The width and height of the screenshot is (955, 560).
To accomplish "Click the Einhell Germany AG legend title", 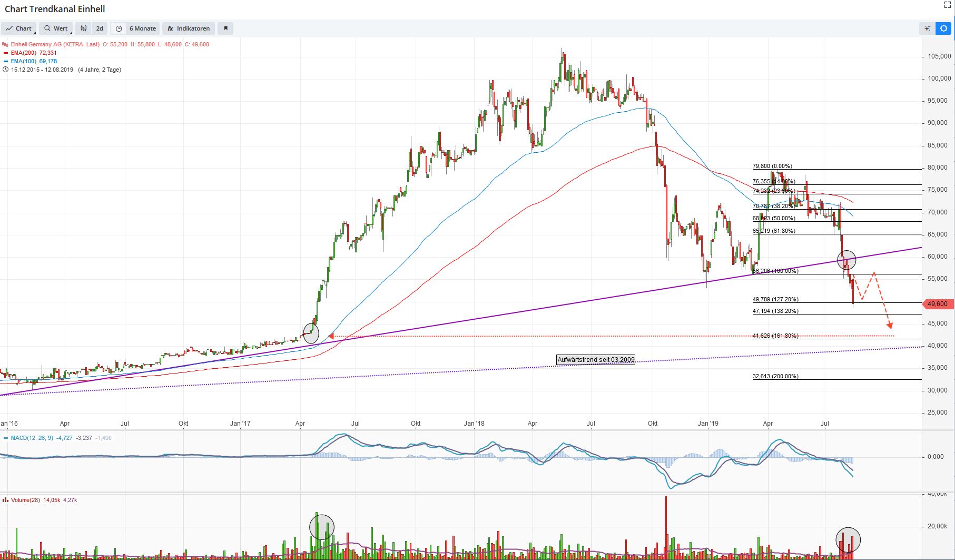I will click(x=55, y=44).
